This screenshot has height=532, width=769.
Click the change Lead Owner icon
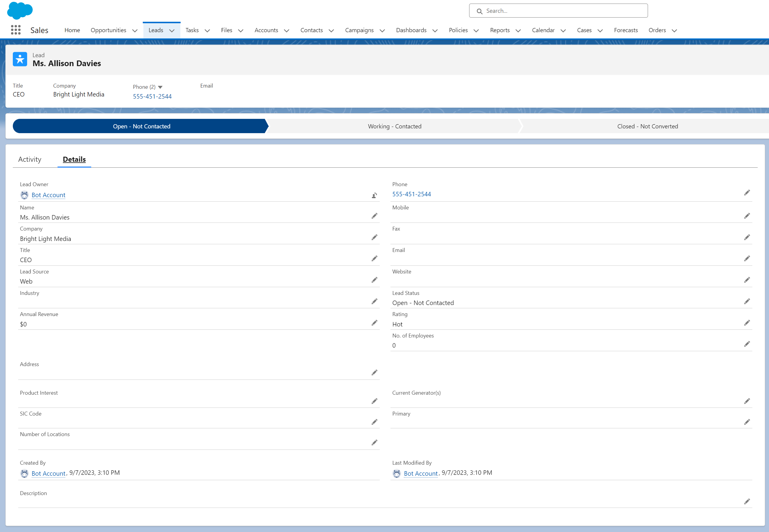[374, 195]
